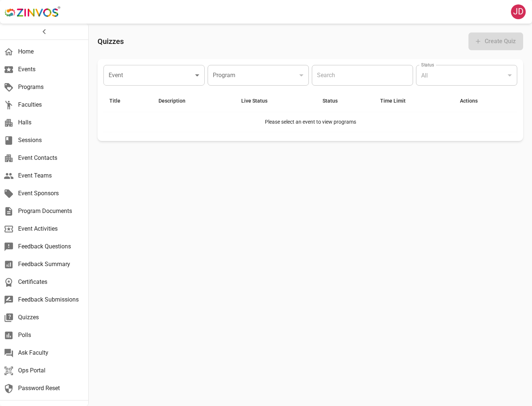Open Feedback Submissions in the sidebar
This screenshot has width=532, height=406.
44,300
